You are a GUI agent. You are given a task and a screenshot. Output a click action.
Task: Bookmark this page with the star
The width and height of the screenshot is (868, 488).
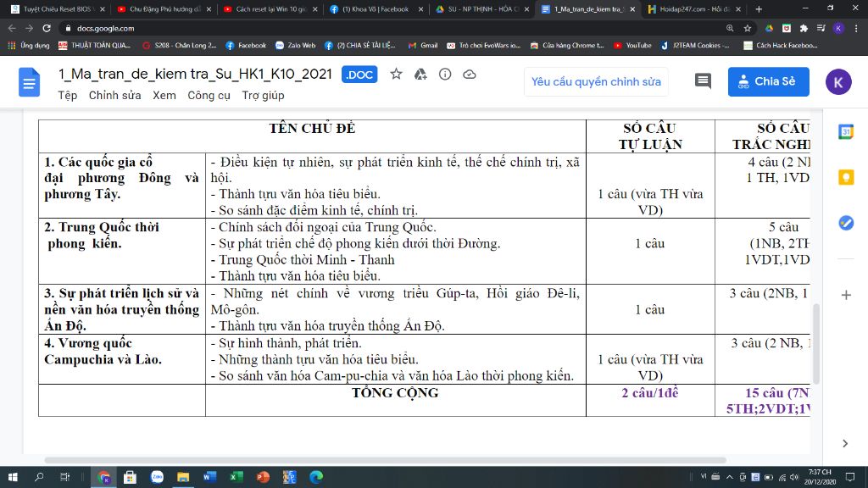[x=748, y=28]
